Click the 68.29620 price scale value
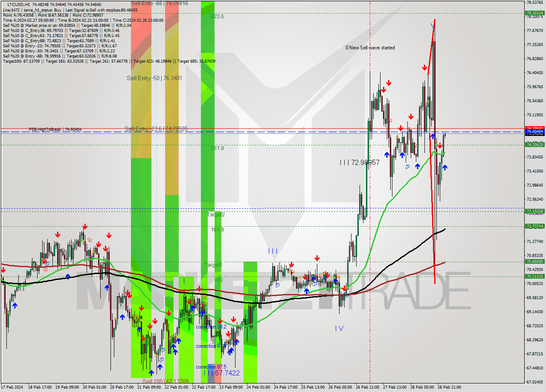 tap(534, 340)
